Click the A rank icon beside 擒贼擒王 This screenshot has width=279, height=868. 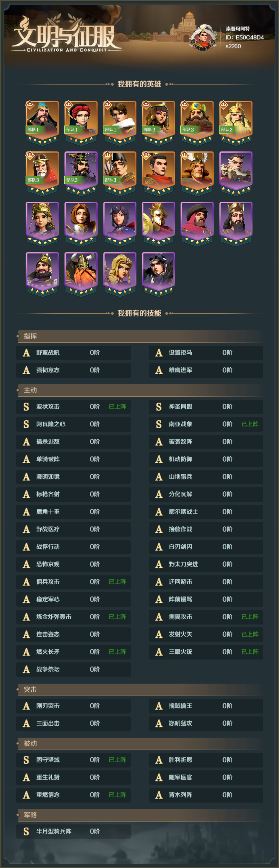click(x=159, y=706)
